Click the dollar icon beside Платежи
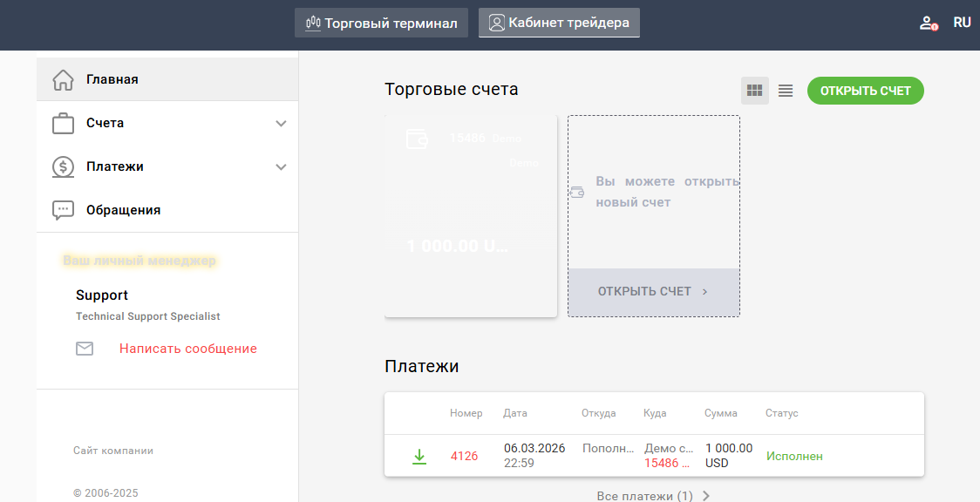This screenshot has width=980, height=502. [x=63, y=166]
